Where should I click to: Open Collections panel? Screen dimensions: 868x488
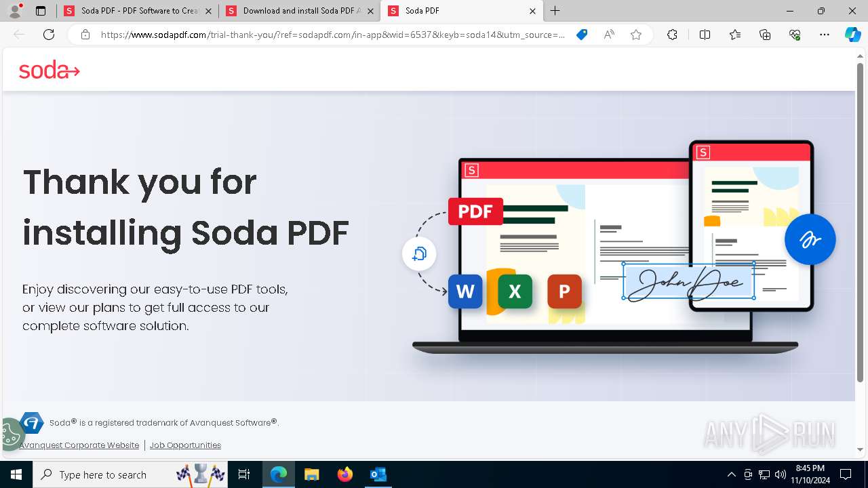click(x=765, y=35)
